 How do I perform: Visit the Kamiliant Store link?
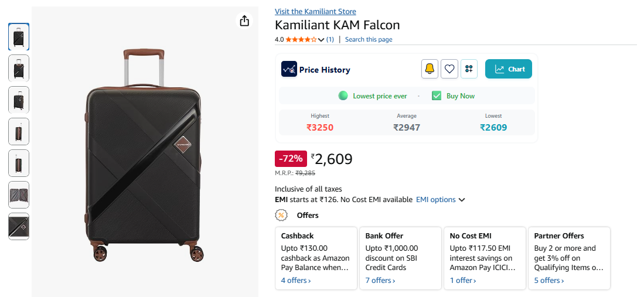tap(315, 12)
